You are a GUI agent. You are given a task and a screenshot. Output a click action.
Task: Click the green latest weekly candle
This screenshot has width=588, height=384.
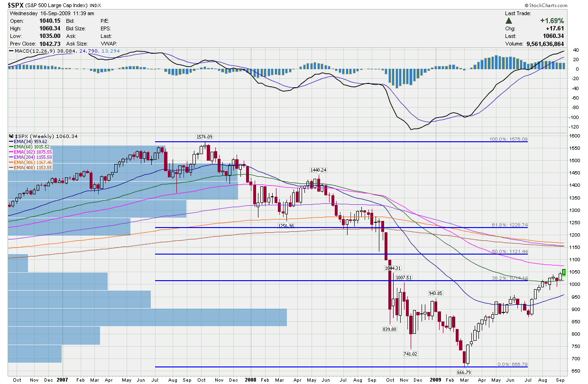point(564,272)
